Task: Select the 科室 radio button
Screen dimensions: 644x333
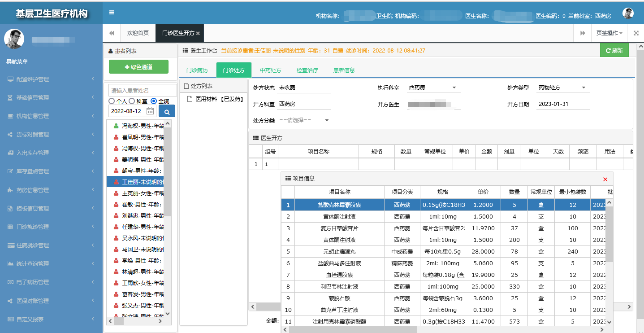Action: [132, 101]
